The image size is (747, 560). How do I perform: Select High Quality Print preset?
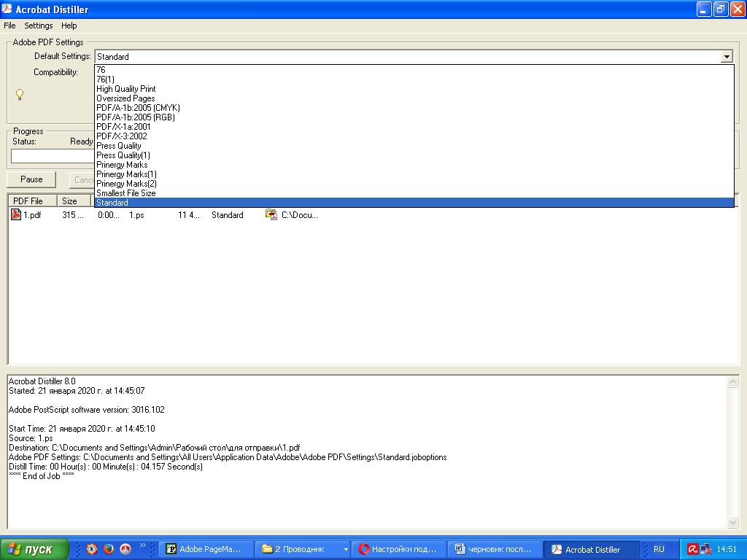click(x=414, y=89)
